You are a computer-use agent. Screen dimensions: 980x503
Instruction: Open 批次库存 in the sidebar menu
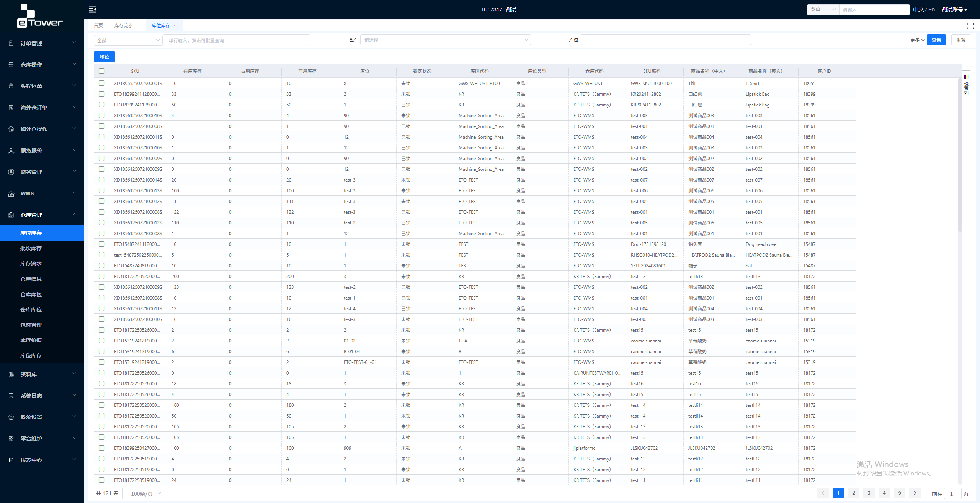coord(31,248)
